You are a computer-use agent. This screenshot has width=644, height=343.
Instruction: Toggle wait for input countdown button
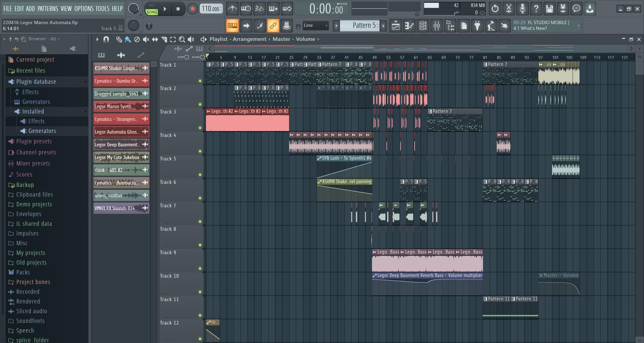point(259,9)
